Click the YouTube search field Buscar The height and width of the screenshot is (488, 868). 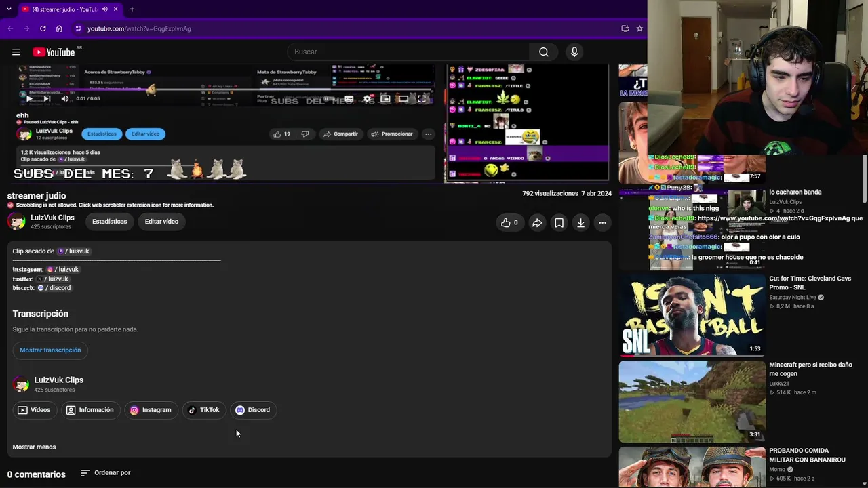tap(408, 52)
